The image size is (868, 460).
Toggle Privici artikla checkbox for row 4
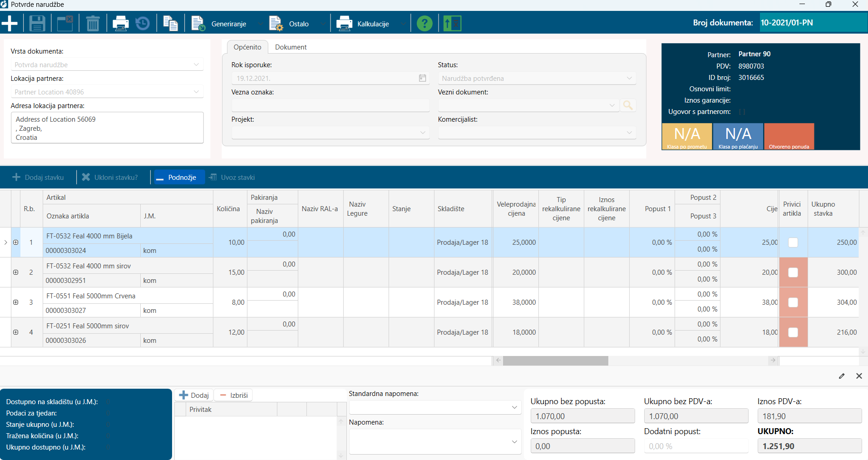coord(793,332)
